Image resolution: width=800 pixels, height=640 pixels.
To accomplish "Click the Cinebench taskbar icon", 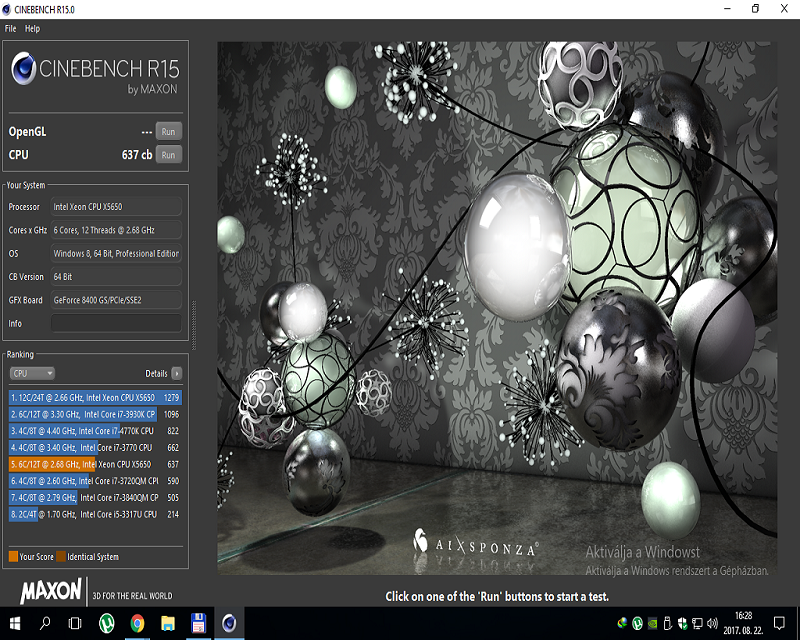I will pos(229,623).
